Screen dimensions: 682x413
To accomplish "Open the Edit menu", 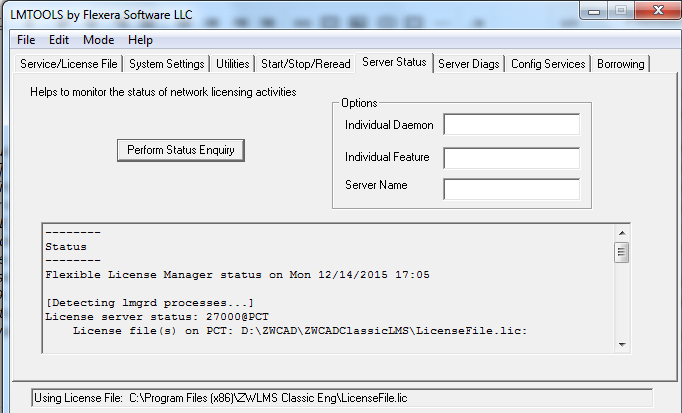I will pos(59,40).
